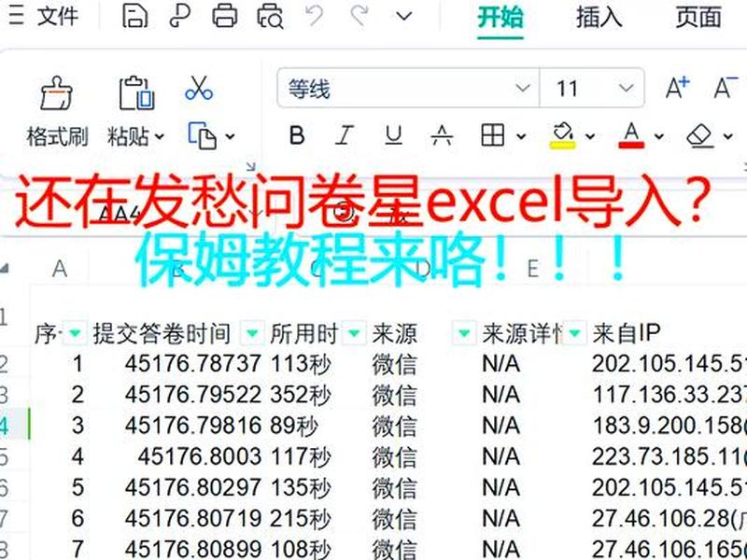Open the 粘贴 dropdown arrow
This screenshot has height=560, width=747.
tap(159, 137)
